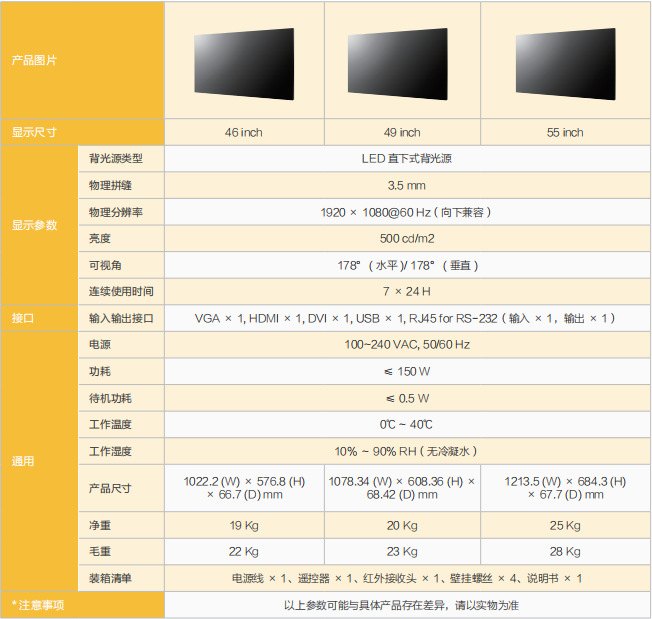
Task: Select the '以上参数可能与具体产品存在差异' note text
Action: 408,605
